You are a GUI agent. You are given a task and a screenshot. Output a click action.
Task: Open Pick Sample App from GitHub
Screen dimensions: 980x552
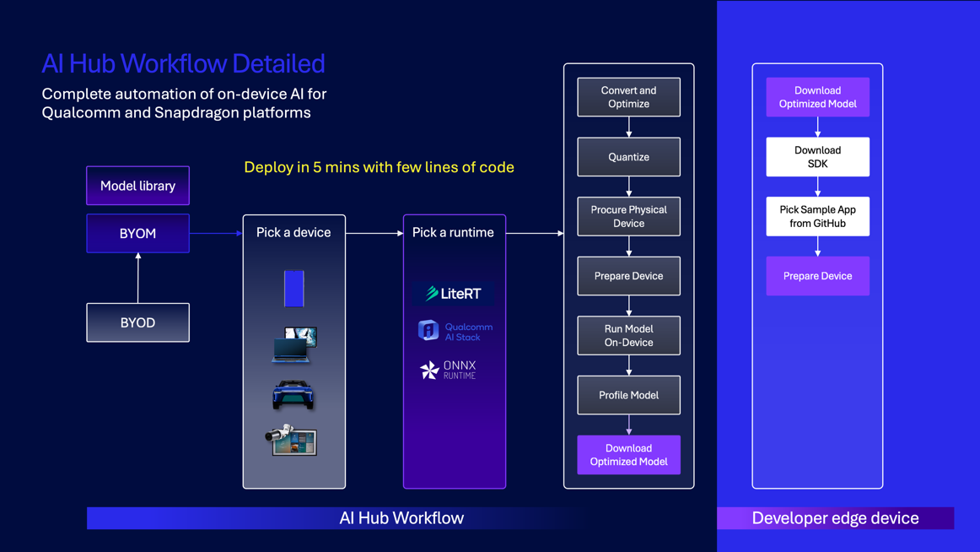[x=817, y=216]
